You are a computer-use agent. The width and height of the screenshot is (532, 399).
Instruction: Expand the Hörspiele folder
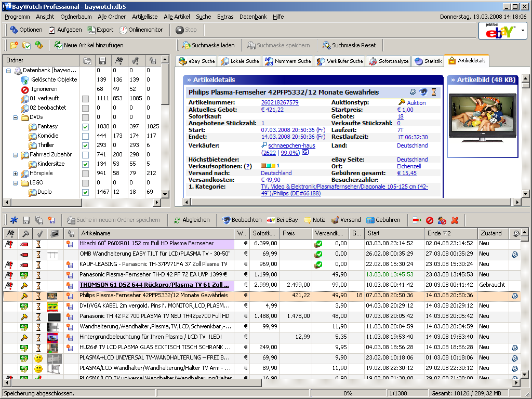(15, 174)
